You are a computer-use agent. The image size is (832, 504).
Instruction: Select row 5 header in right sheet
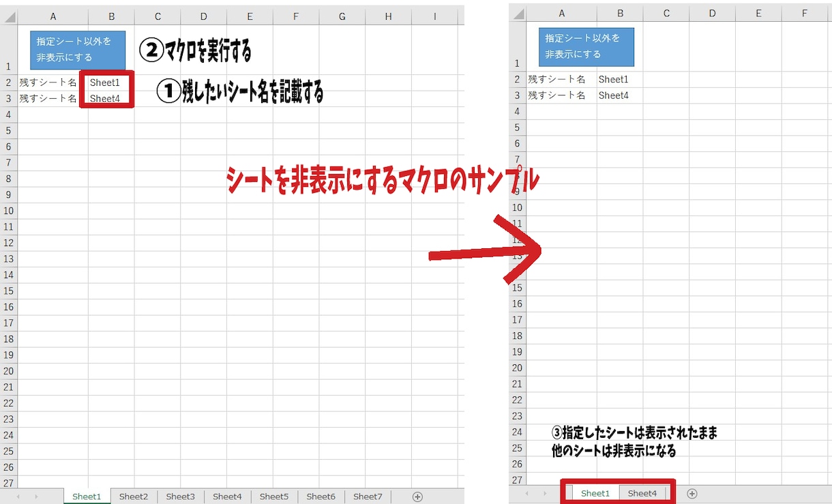click(518, 128)
